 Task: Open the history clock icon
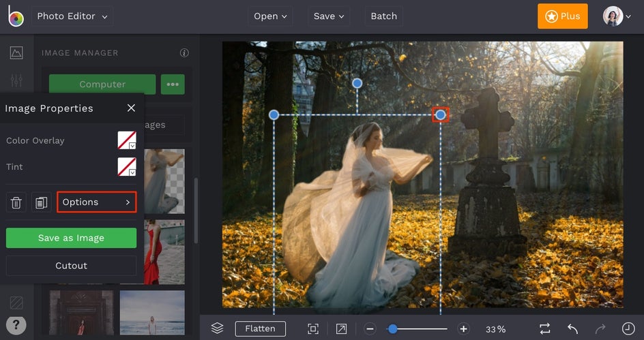click(628, 329)
